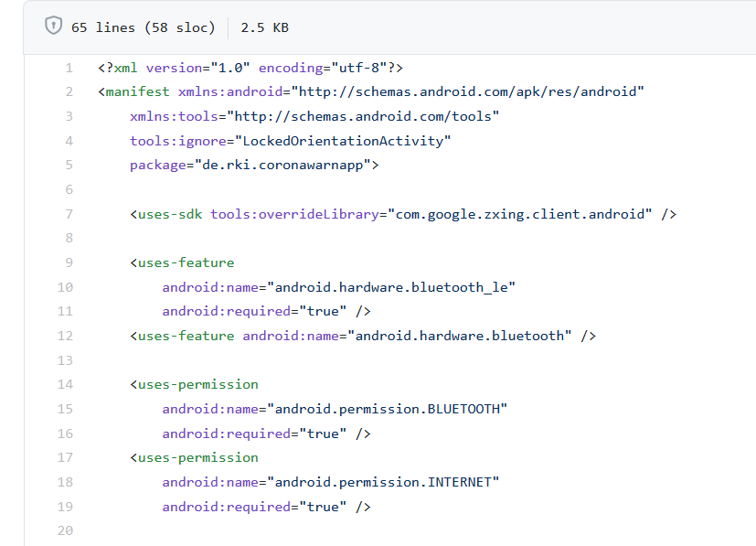The height and width of the screenshot is (546, 756).
Task: Click the "android.permission.BLUETOOTH" string
Action: click(x=387, y=409)
